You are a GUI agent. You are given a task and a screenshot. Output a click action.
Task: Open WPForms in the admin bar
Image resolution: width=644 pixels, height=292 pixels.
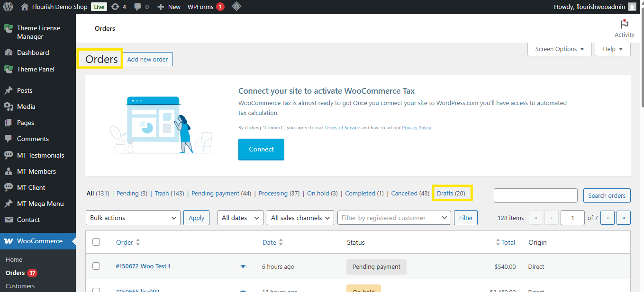point(206,7)
